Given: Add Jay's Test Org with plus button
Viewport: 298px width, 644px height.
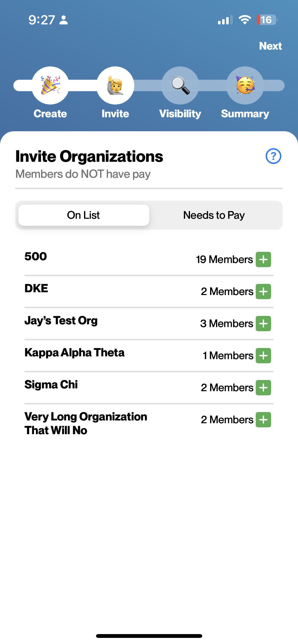Looking at the screenshot, I should 263,324.
